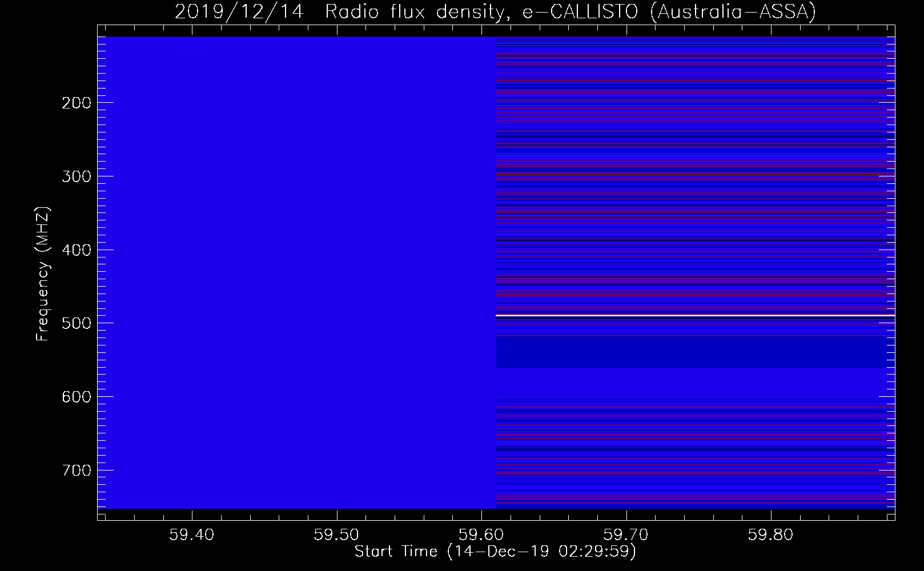This screenshot has height=571, width=924.
Task: Click the 59.50 time tick label
Action: (337, 534)
